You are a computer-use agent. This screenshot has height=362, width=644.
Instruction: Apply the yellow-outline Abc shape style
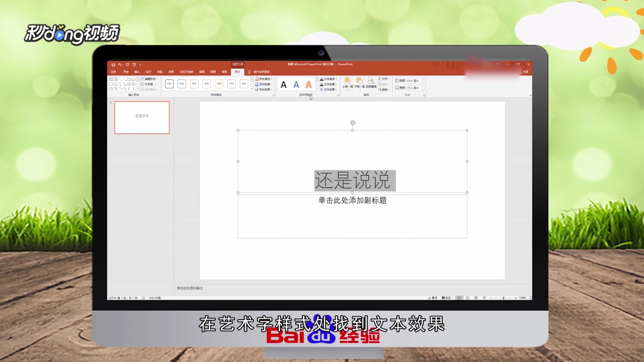point(219,83)
